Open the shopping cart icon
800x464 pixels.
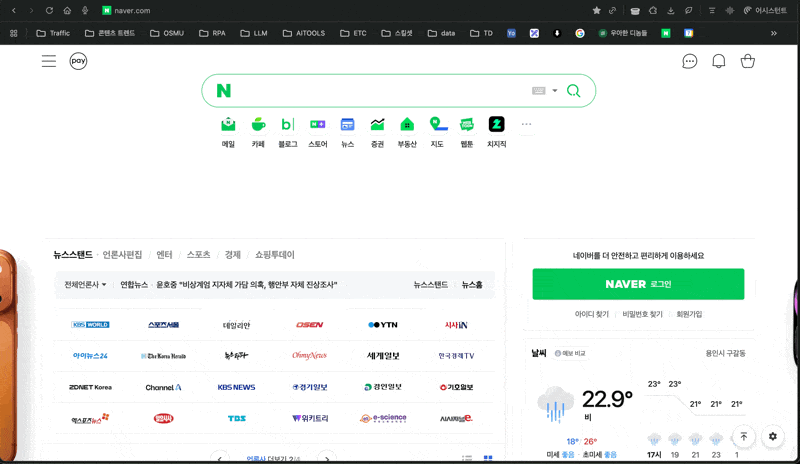click(747, 61)
